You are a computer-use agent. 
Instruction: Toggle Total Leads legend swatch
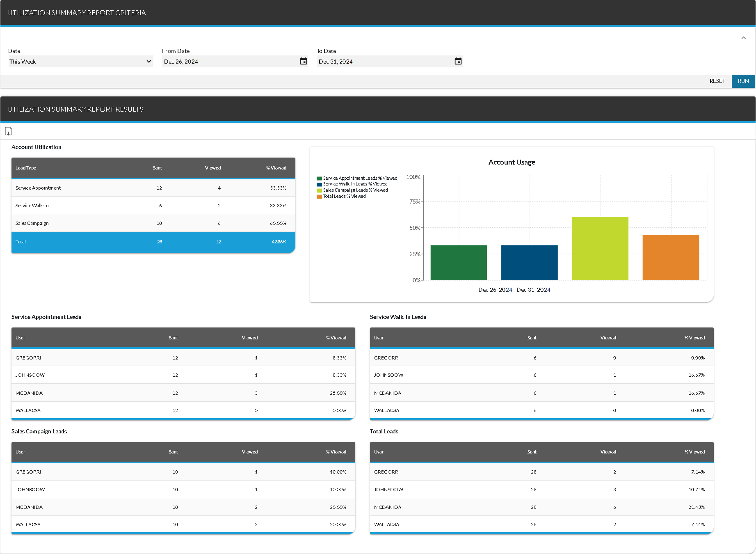point(319,197)
